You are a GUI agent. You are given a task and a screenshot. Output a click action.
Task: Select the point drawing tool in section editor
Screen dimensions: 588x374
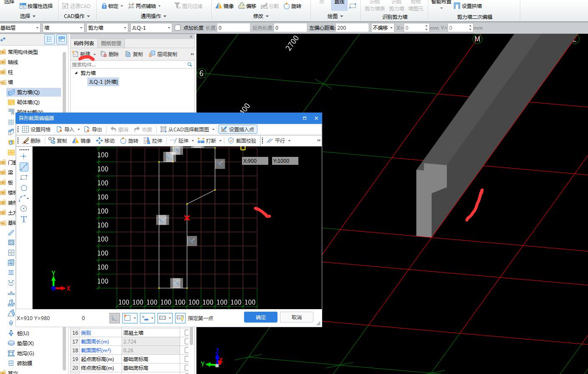point(24,156)
